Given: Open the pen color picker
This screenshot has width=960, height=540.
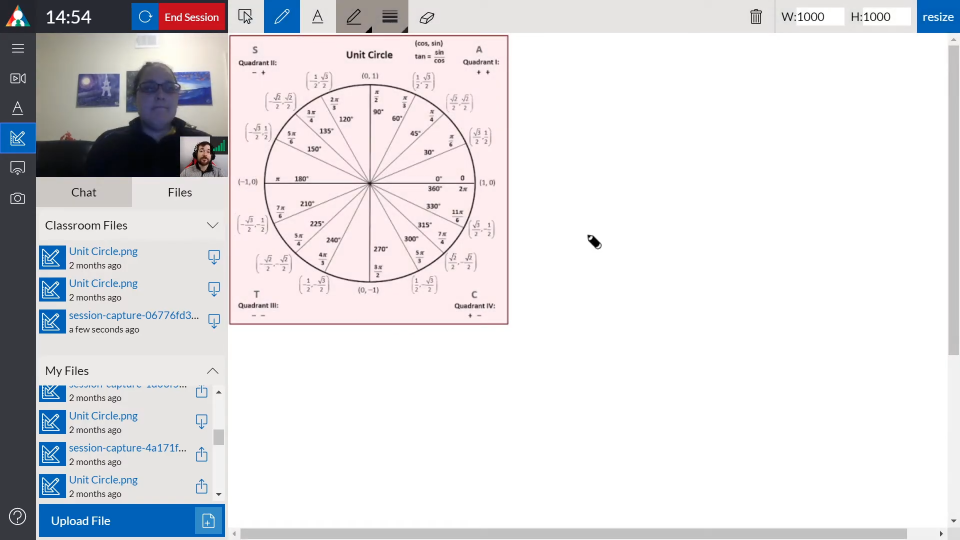Looking at the screenshot, I should click(354, 17).
